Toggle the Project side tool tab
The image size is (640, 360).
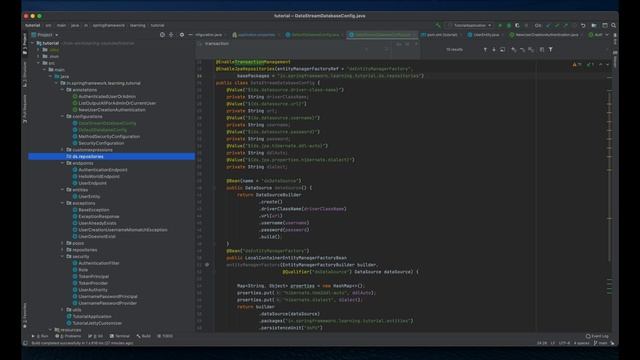[x=24, y=44]
